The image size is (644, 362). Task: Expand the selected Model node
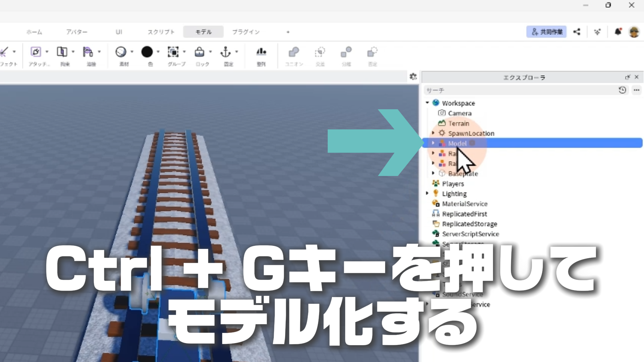(433, 143)
